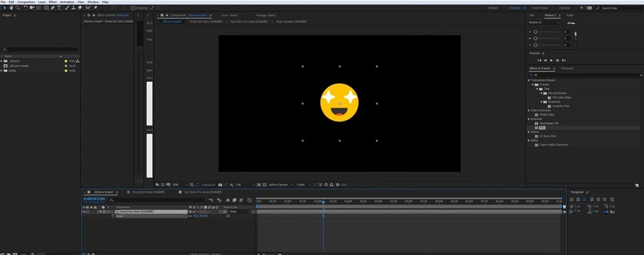The width and height of the screenshot is (644, 255).
Task: Switch to the Character panel tab
Action: pyautogui.click(x=567, y=68)
